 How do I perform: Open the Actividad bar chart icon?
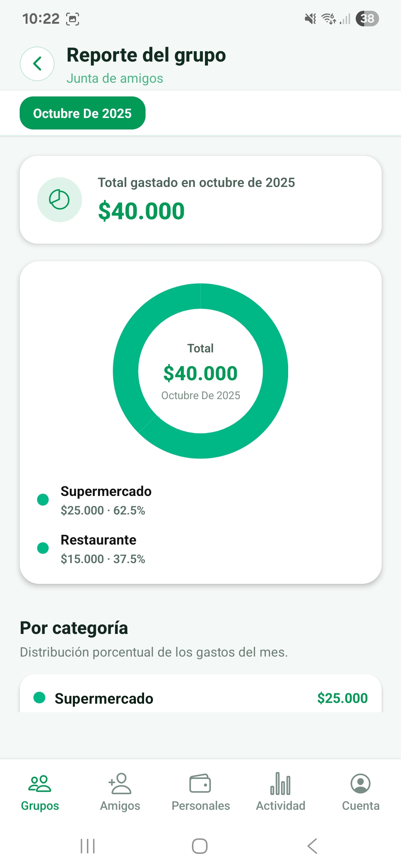point(280,784)
